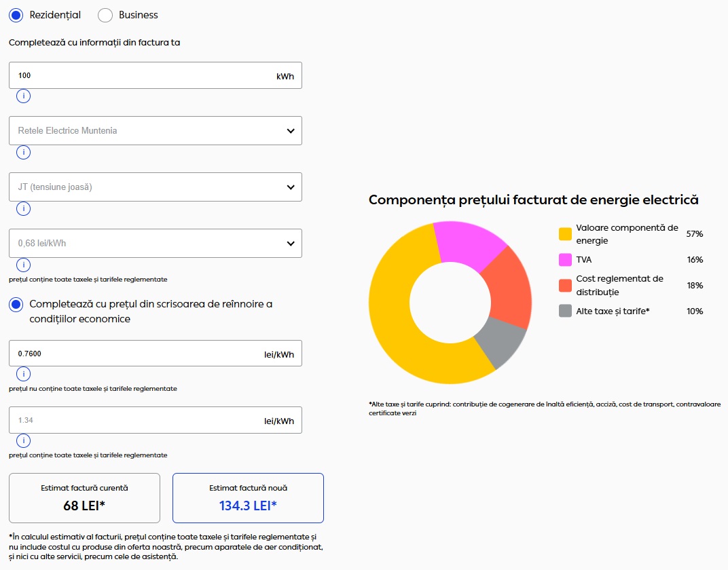Screen dimensions: 728x570
Task: Click the red Cost reglementat de distribuție swatch
Action: 565,286
